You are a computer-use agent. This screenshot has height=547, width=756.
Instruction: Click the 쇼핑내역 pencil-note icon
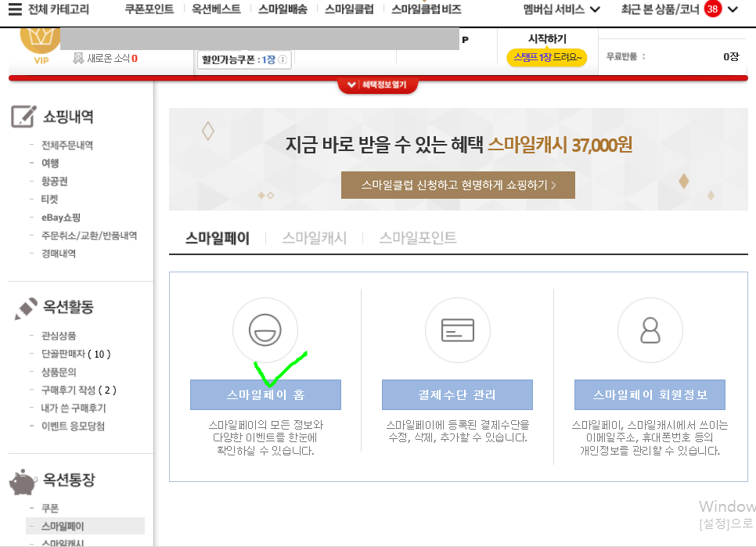pos(23,116)
